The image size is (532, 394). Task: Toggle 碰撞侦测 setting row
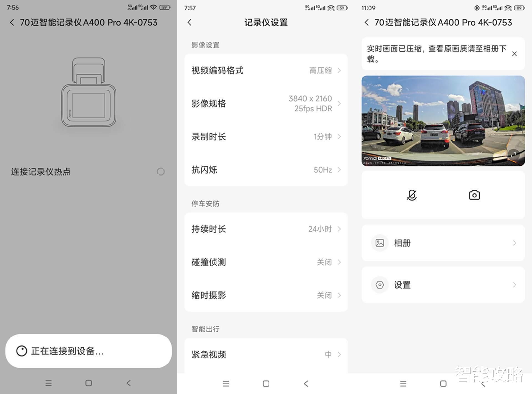(266, 262)
